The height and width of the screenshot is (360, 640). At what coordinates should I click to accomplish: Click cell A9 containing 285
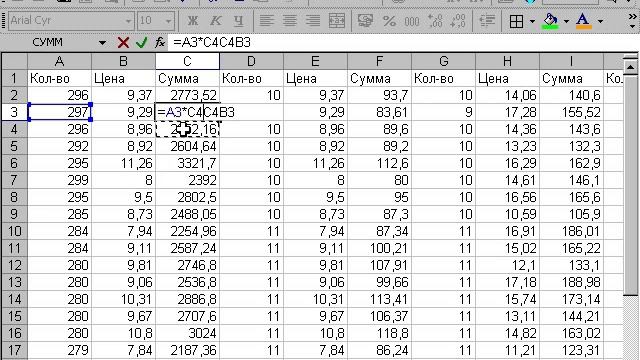60,214
